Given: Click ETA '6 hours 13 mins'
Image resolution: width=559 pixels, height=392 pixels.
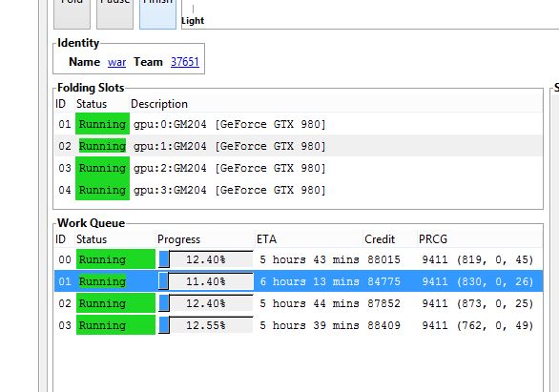Looking at the screenshot, I should click(x=309, y=281).
